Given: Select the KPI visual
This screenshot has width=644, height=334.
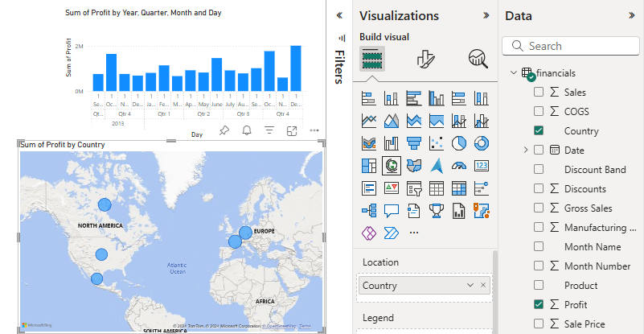Looking at the screenshot, I should [391, 188].
